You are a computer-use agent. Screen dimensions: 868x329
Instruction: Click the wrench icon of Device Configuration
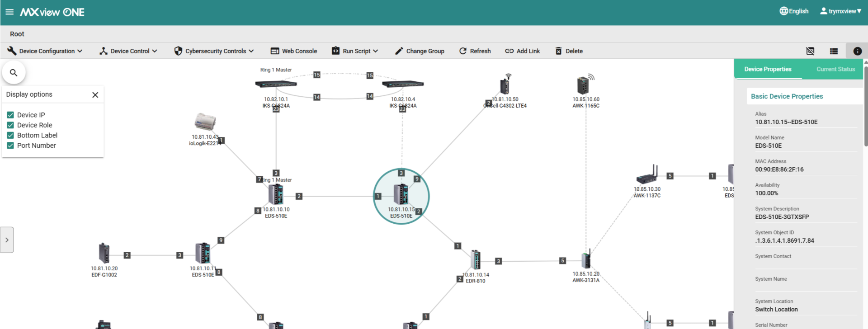point(12,51)
